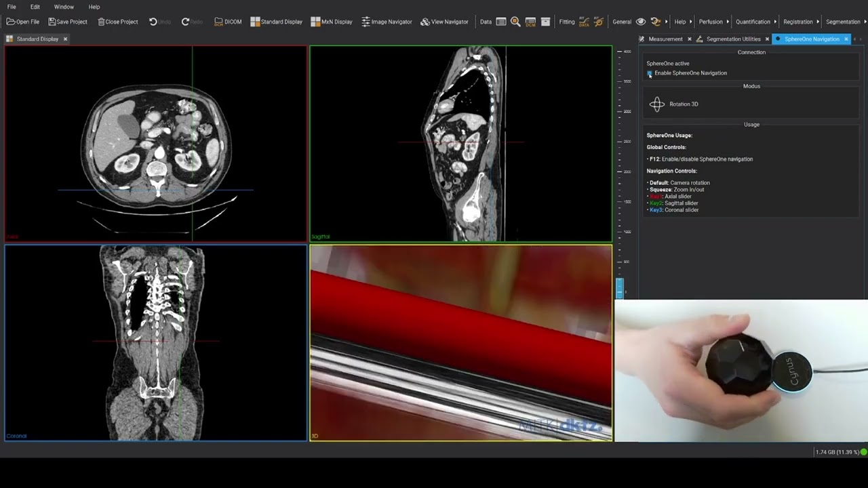This screenshot has height=488, width=868.
Task: Click the eye icon in General group
Action: (641, 22)
